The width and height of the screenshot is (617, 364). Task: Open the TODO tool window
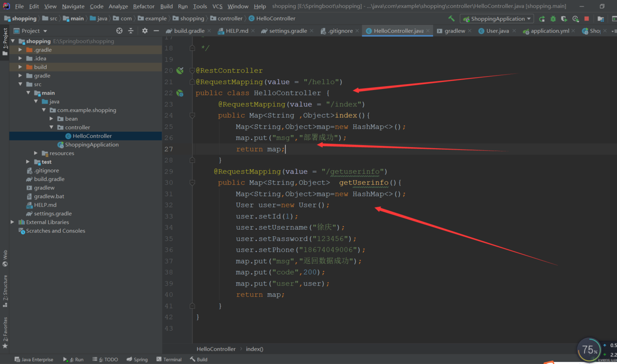(105, 360)
